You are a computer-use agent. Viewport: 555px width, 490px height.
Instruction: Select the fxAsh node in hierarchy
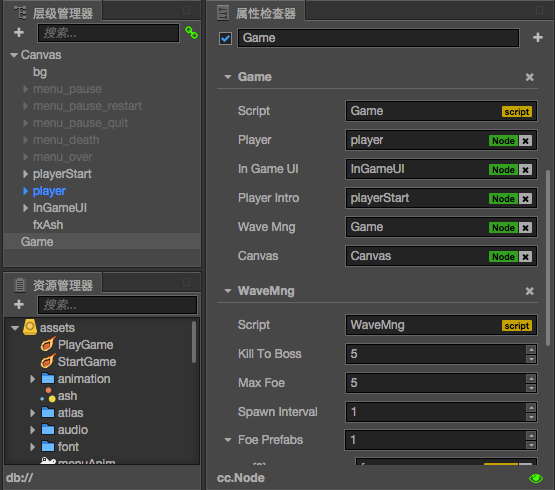coord(48,225)
